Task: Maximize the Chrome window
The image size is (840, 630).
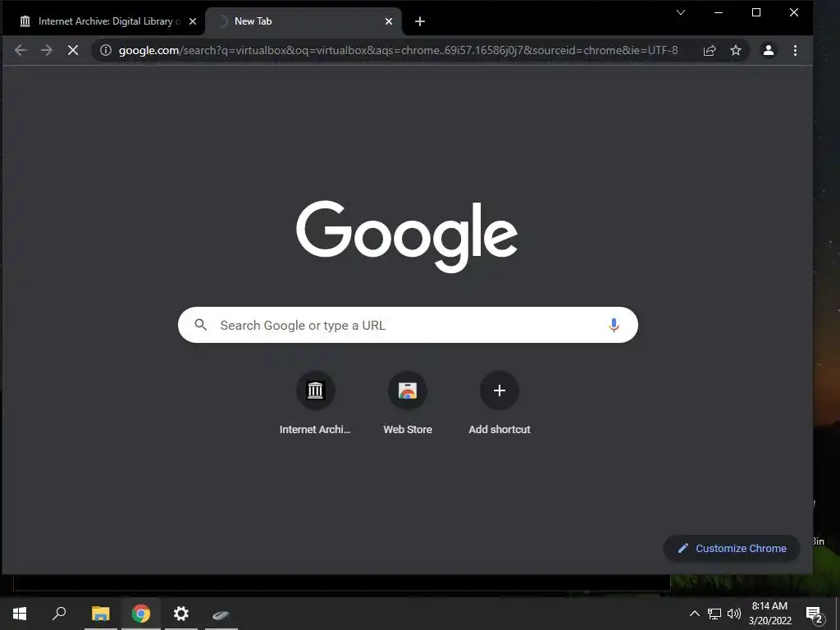Action: pyautogui.click(x=756, y=12)
